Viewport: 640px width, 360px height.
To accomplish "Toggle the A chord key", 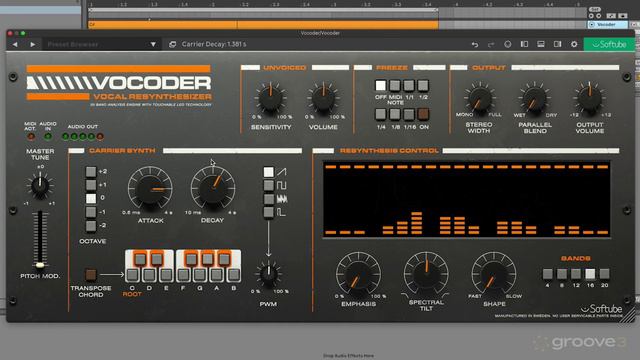I will coord(217,275).
